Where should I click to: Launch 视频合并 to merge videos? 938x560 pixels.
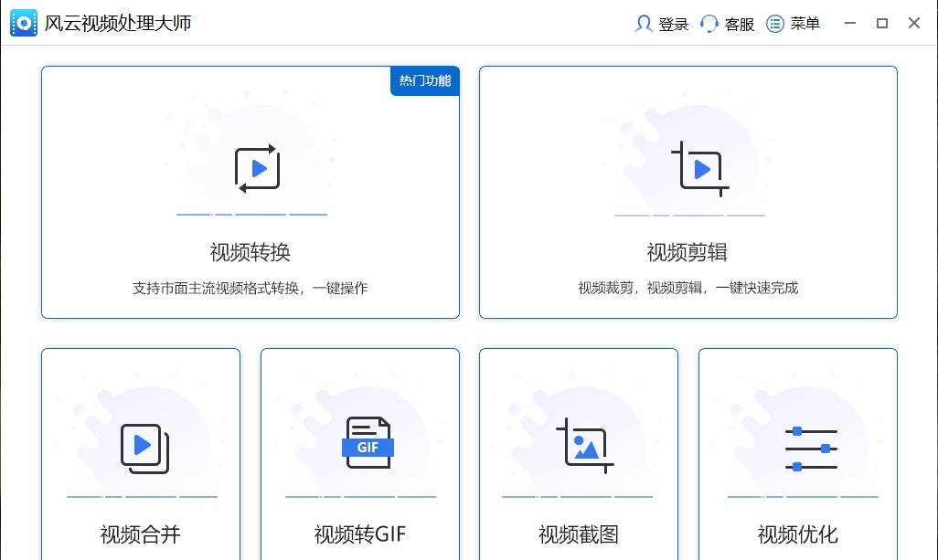click(140, 452)
